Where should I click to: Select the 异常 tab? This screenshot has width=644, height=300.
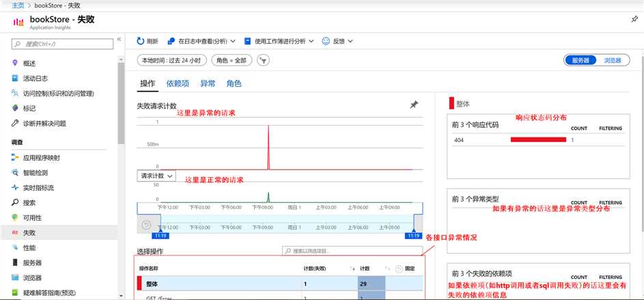(x=208, y=84)
